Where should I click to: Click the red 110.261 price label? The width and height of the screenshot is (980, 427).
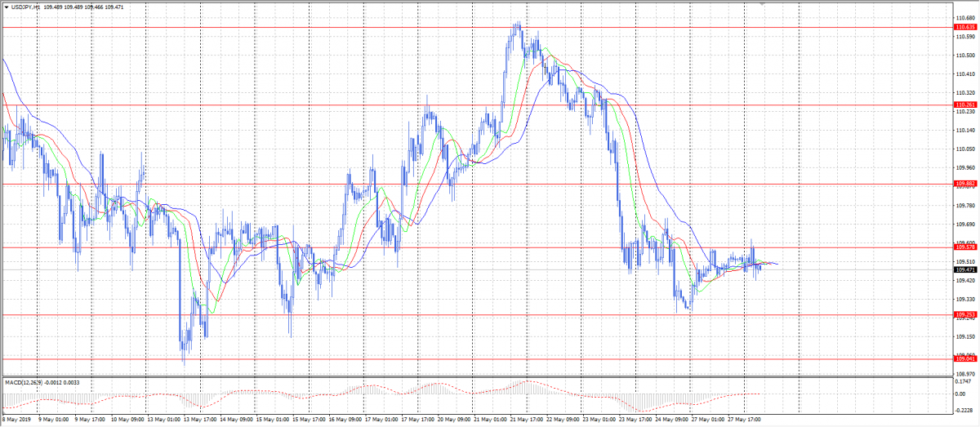966,105
